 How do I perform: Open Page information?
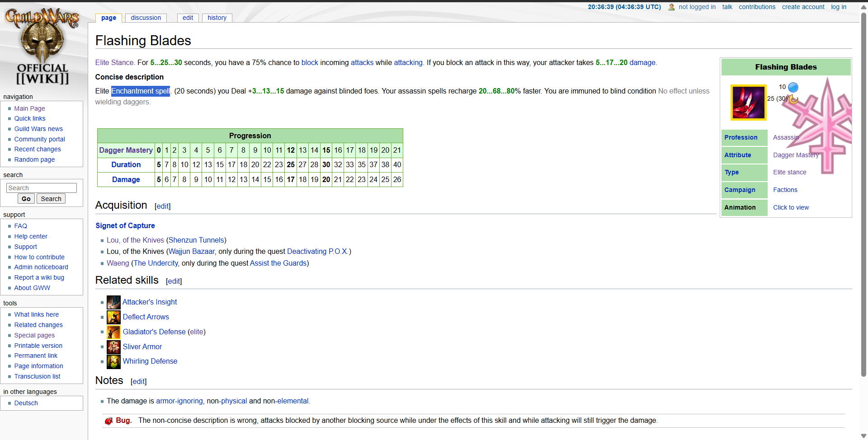coord(38,366)
